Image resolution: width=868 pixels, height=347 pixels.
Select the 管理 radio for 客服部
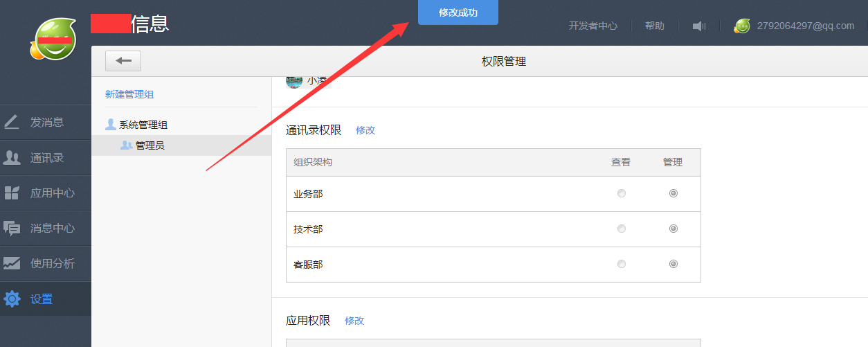(673, 264)
